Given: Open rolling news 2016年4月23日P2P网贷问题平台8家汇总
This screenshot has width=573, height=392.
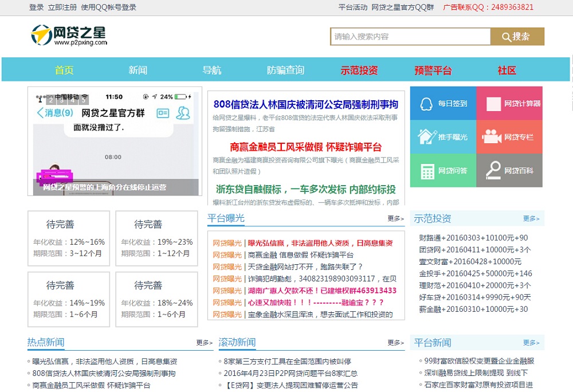Looking at the screenshot, I should [x=291, y=373].
